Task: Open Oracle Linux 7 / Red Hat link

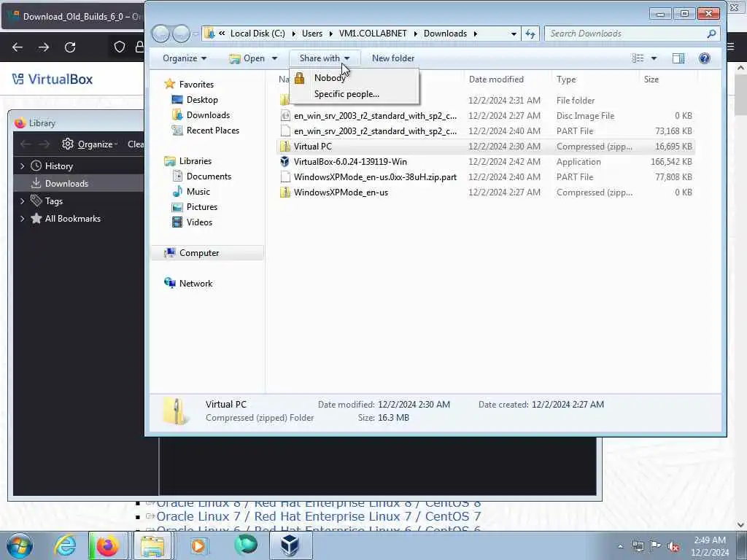Action: 318,516
